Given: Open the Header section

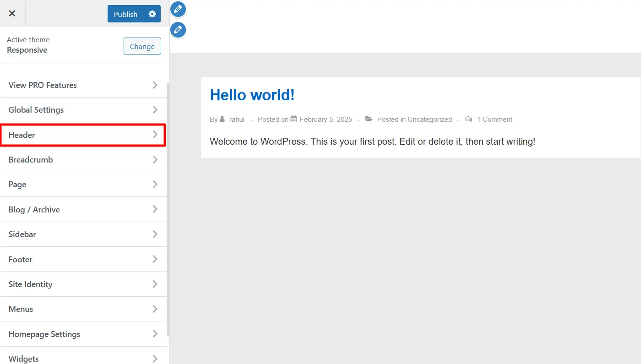Looking at the screenshot, I should tap(83, 135).
